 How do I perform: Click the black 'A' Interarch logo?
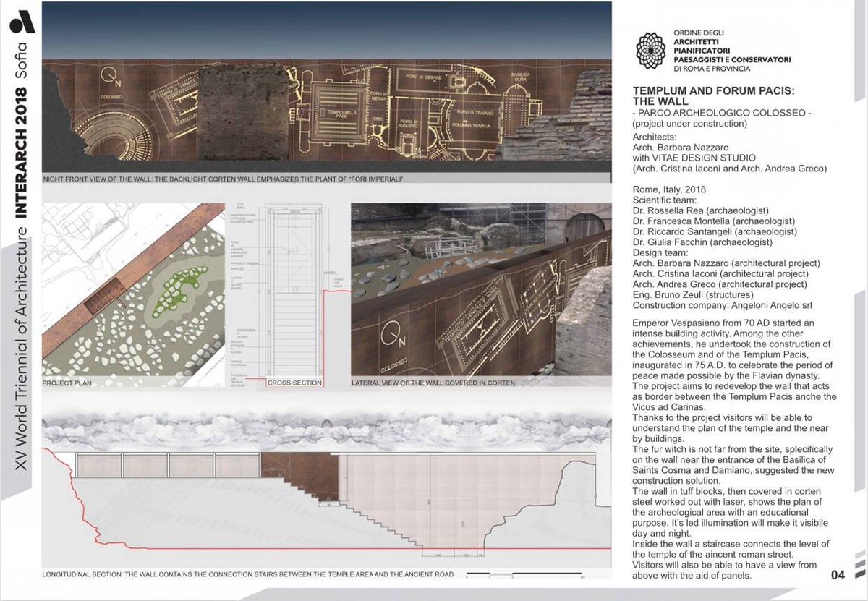pos(22,22)
